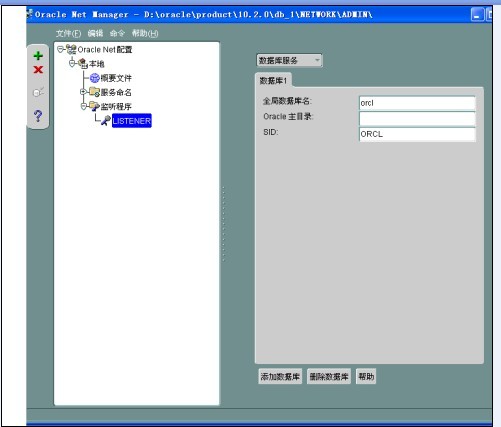This screenshot has width=501, height=427.
Task: Click the 服务命名 folder icon
Action: tap(95, 92)
